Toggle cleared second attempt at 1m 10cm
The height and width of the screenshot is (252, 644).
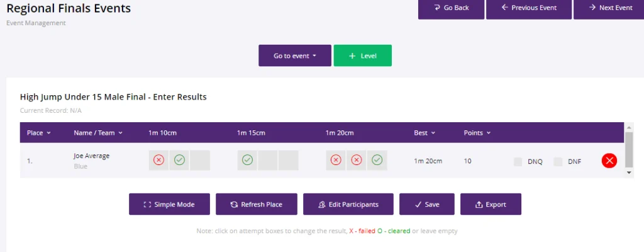(x=179, y=160)
